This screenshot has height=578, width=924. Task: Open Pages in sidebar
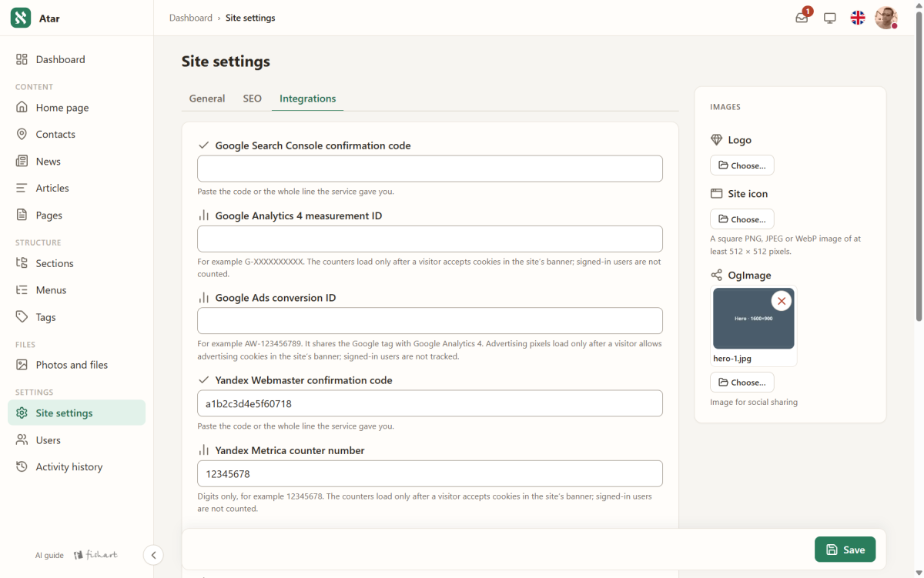tap(76, 215)
